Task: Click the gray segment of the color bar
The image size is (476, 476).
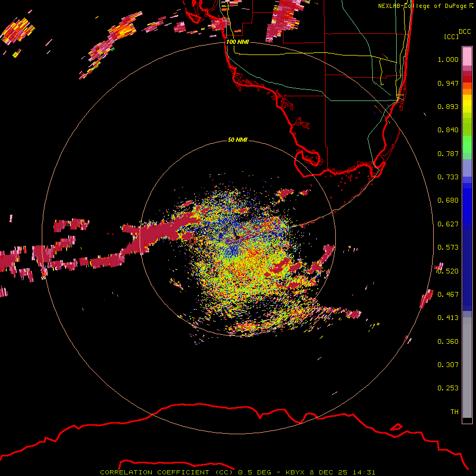Action: pyautogui.click(x=467, y=368)
